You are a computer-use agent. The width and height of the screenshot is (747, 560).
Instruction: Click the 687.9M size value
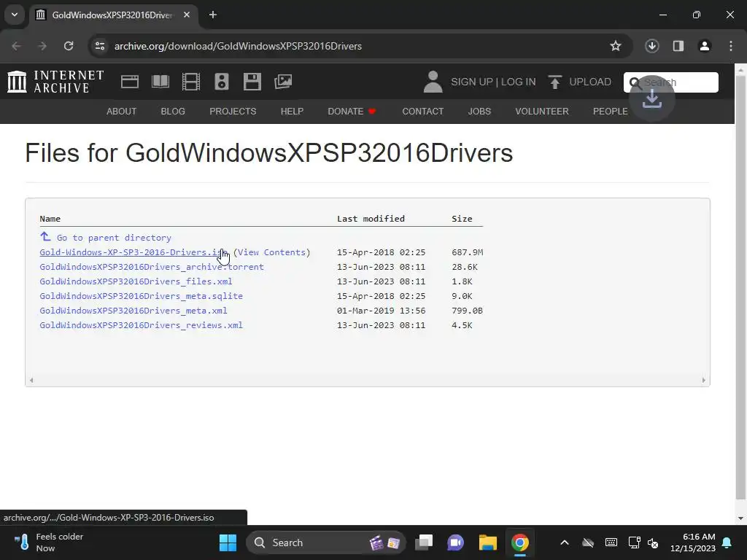468,252
